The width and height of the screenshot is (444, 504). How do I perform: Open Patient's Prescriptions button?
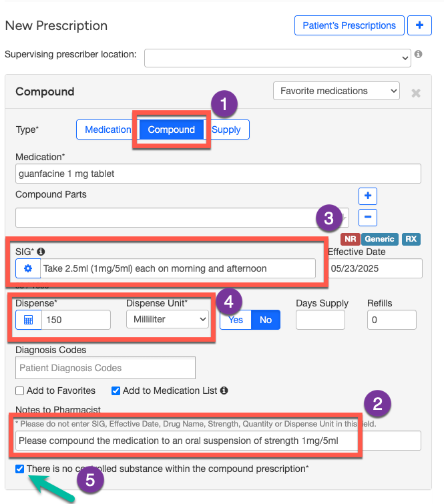click(349, 25)
